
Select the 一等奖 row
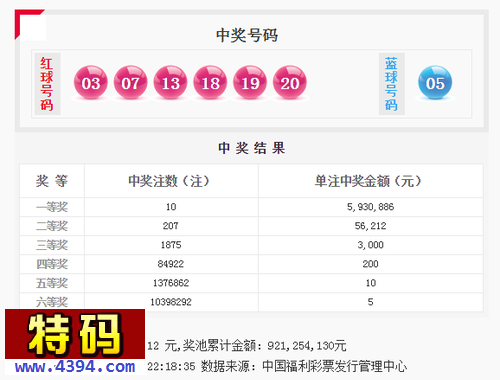tap(251, 207)
